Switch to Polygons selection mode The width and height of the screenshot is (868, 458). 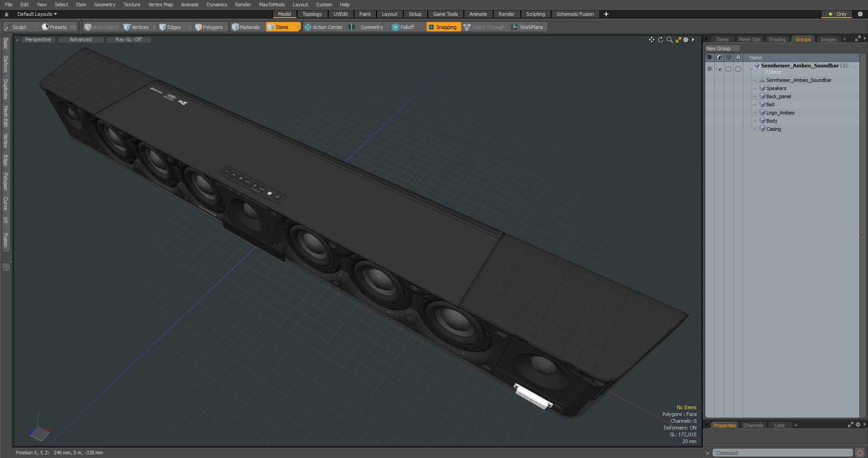click(x=211, y=27)
